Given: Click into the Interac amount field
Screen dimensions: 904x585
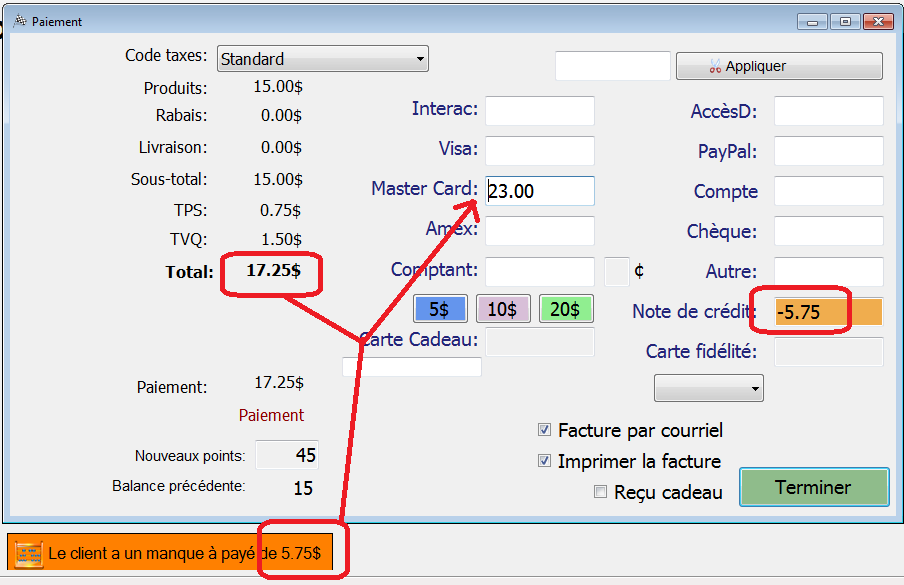Looking at the screenshot, I should (540, 111).
